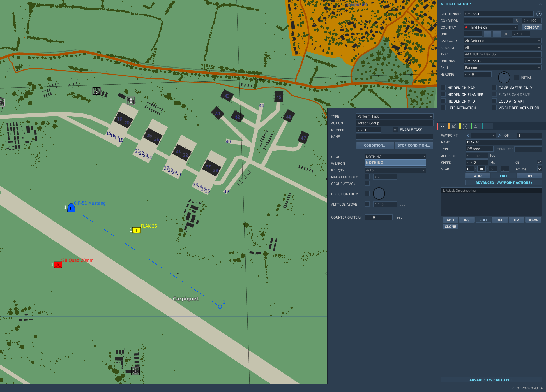Click the heading dial
Viewport: 546px width, 392px height.
[504, 77]
